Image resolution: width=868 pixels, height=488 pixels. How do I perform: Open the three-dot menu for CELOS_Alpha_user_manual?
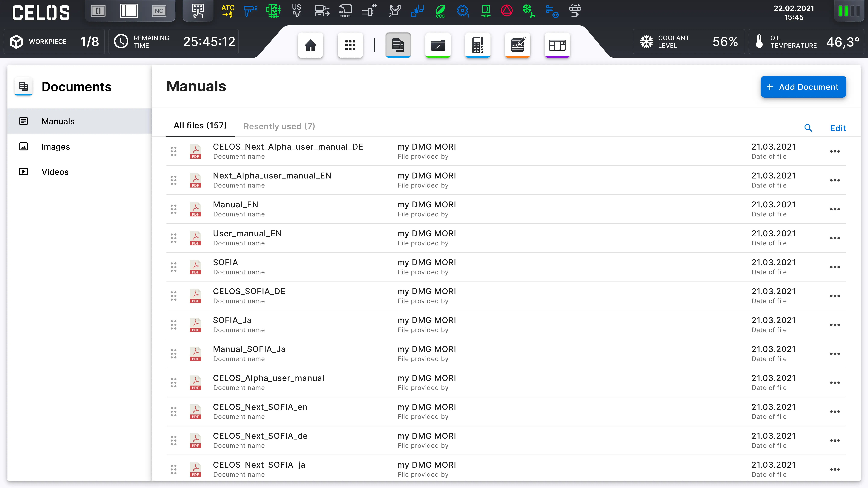tap(835, 383)
